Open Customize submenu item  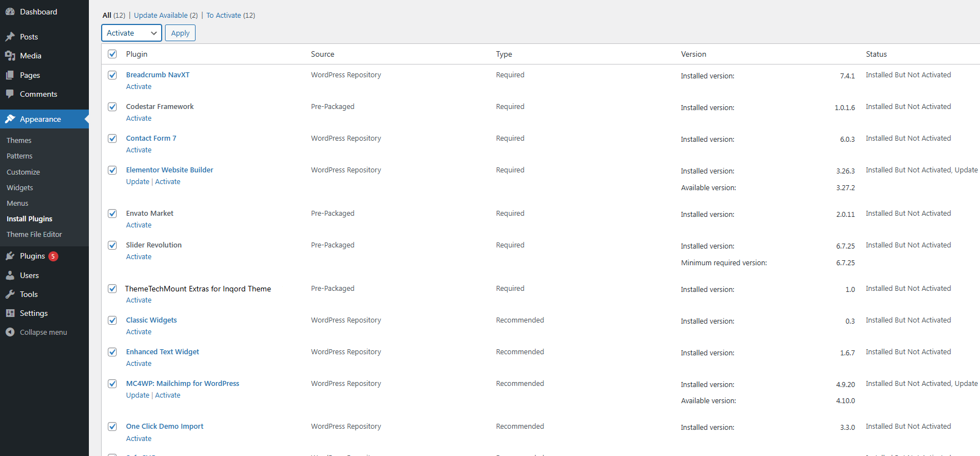pos(23,172)
